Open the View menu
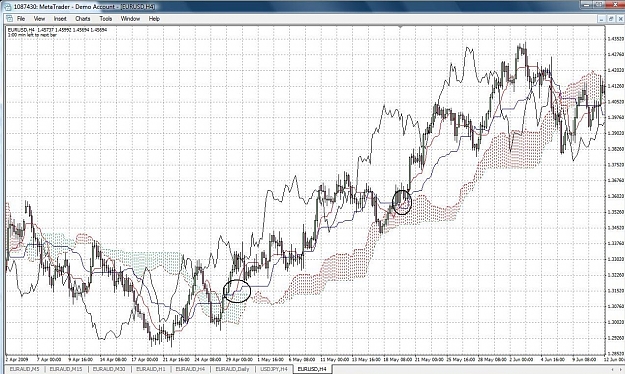 pos(39,19)
